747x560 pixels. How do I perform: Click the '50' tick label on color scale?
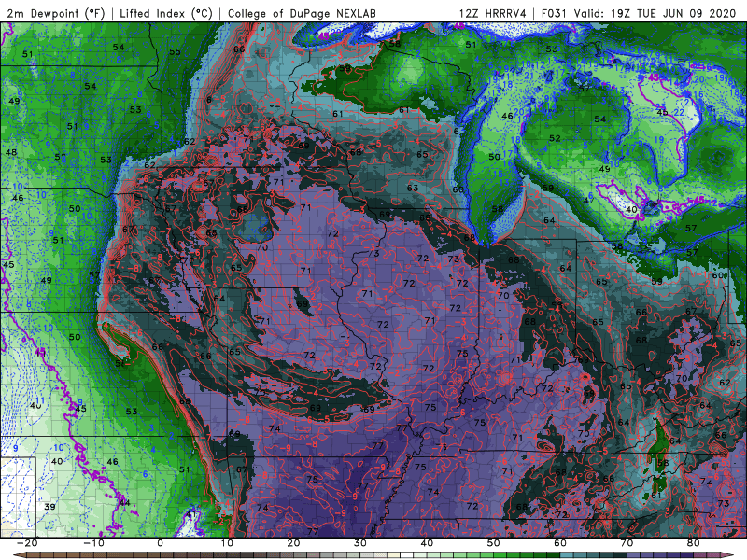coord(494,543)
